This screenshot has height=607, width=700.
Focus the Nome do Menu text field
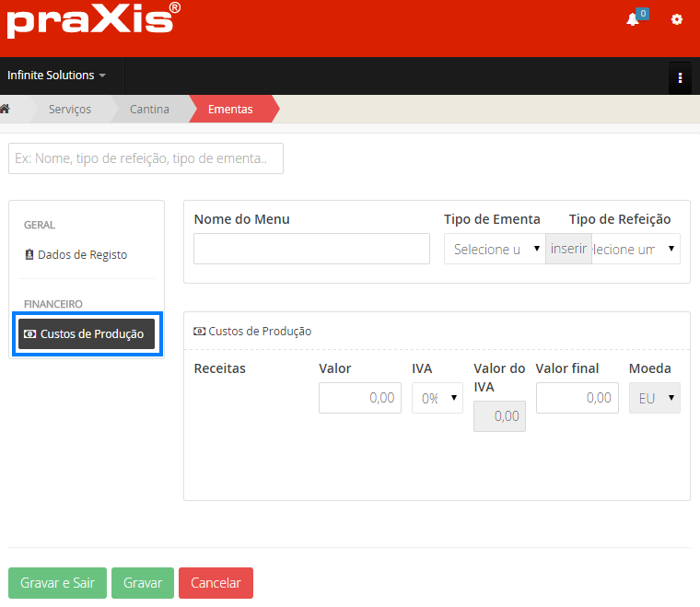click(311, 249)
